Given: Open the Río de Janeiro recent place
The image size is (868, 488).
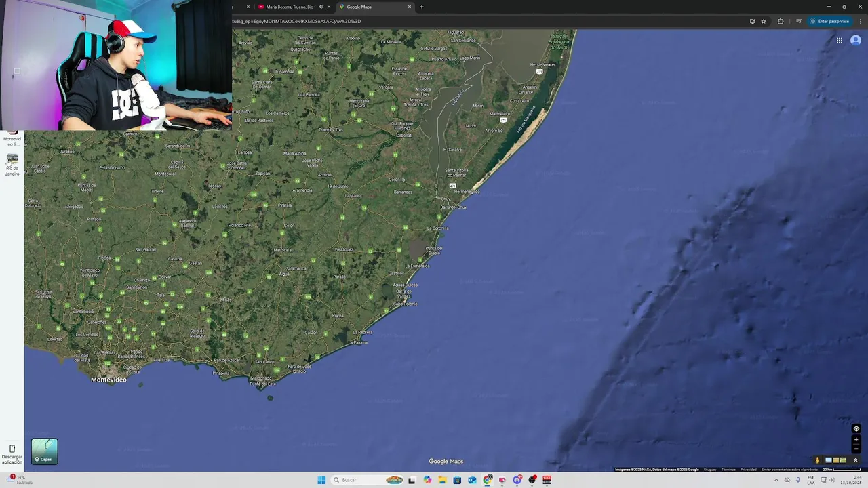Looking at the screenshot, I should pyautogui.click(x=12, y=165).
